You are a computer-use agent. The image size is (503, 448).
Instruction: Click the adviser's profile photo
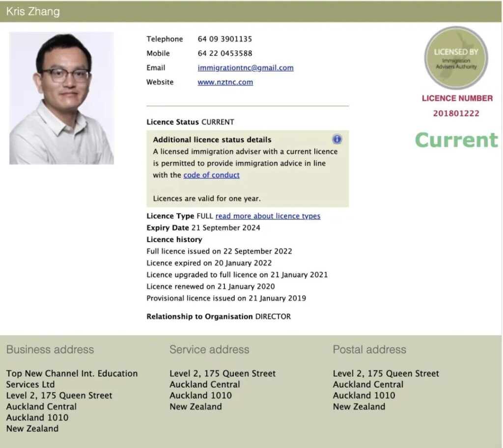pos(61,98)
